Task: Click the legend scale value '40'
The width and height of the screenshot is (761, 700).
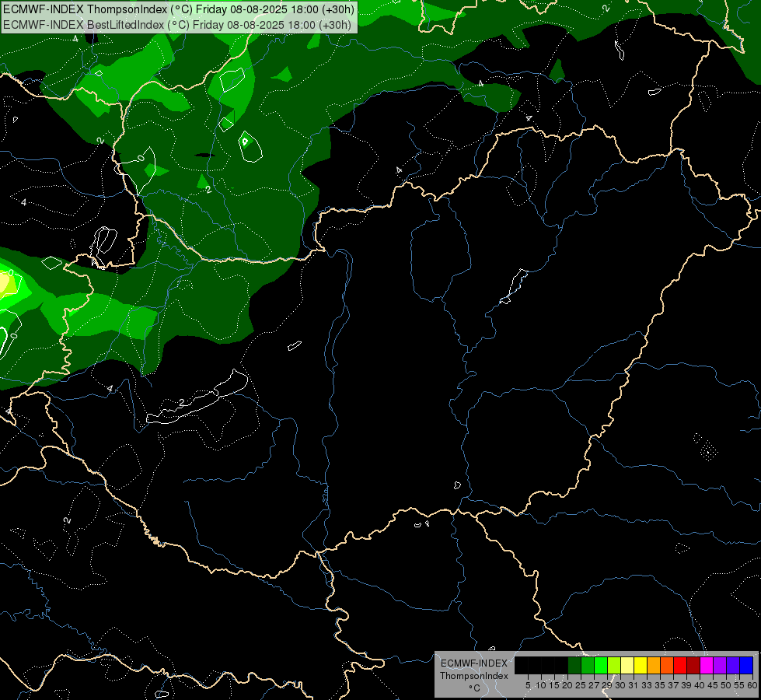Action: [x=700, y=685]
